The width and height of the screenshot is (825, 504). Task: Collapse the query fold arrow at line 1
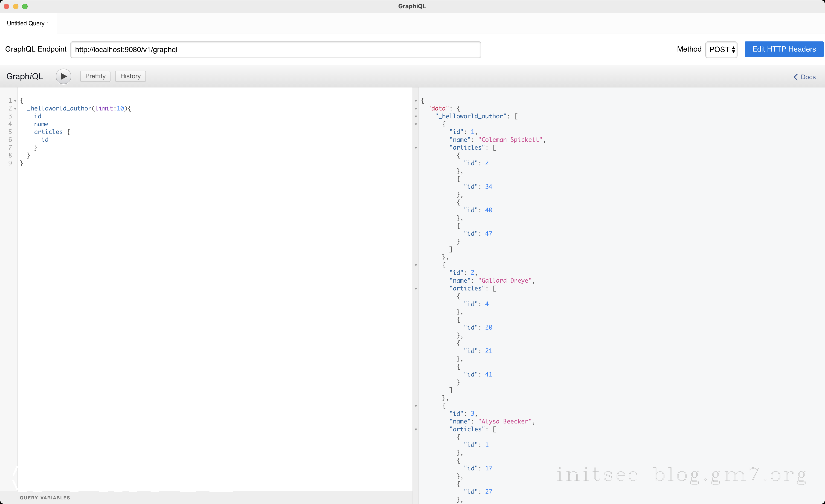coord(15,101)
